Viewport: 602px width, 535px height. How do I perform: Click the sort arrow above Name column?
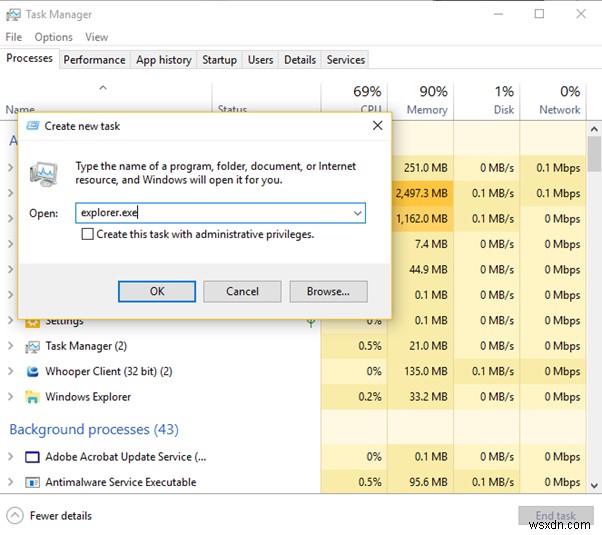pos(103,88)
